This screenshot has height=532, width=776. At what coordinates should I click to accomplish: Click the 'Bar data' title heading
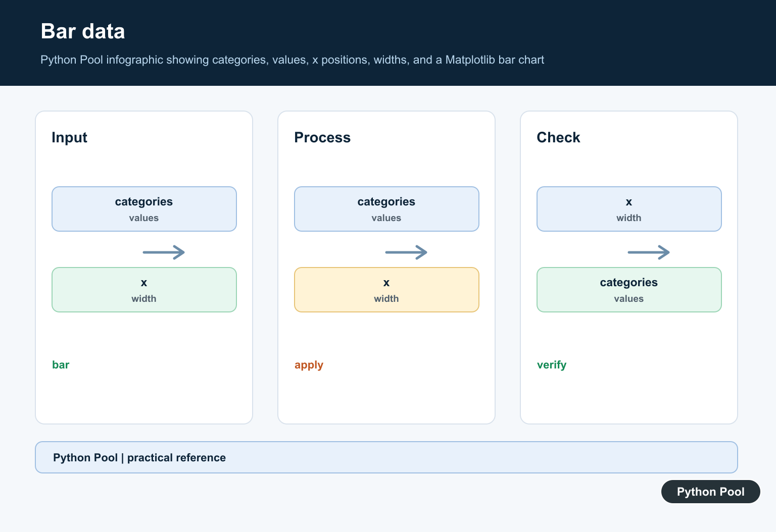[83, 31]
